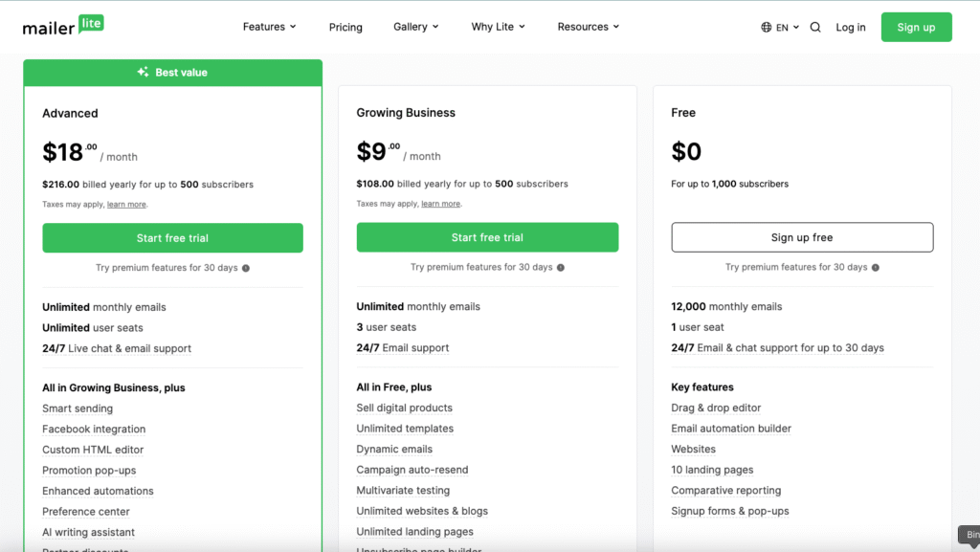The width and height of the screenshot is (980, 552).
Task: Click Comparative reporting feature
Action: [726, 490]
